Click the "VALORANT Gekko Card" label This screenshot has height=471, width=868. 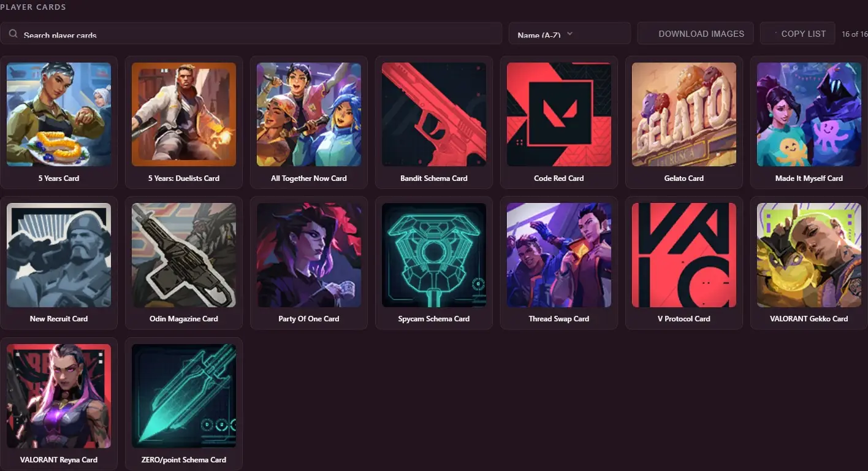pos(809,319)
